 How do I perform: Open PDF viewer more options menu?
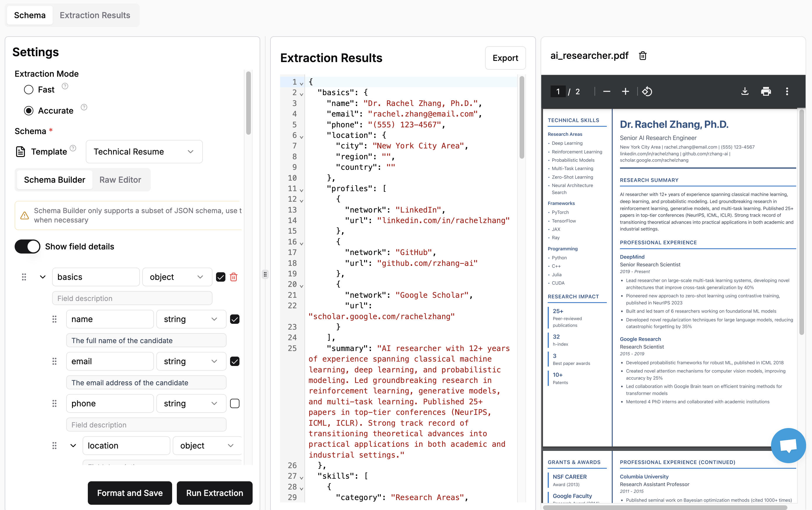(x=787, y=91)
